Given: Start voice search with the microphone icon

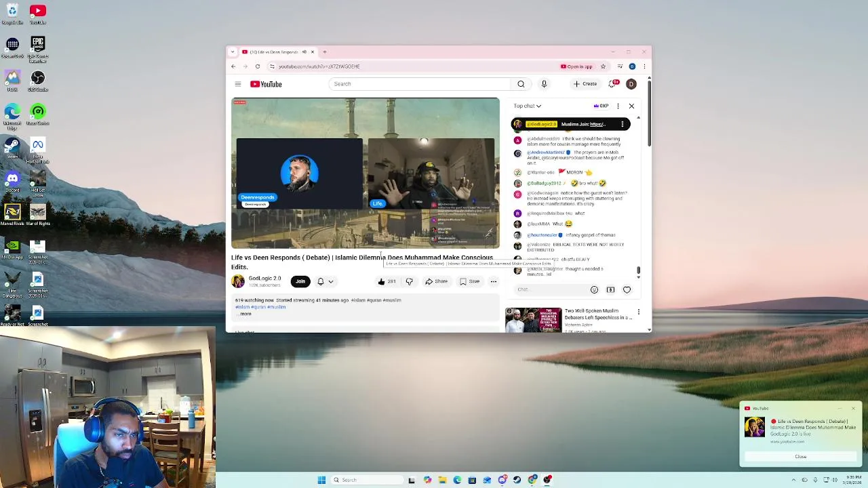Looking at the screenshot, I should pyautogui.click(x=544, y=84).
